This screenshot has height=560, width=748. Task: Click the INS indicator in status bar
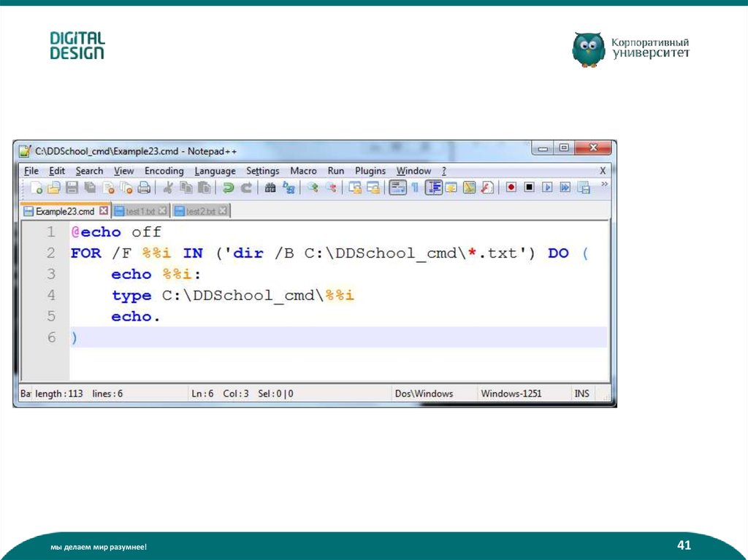581,394
